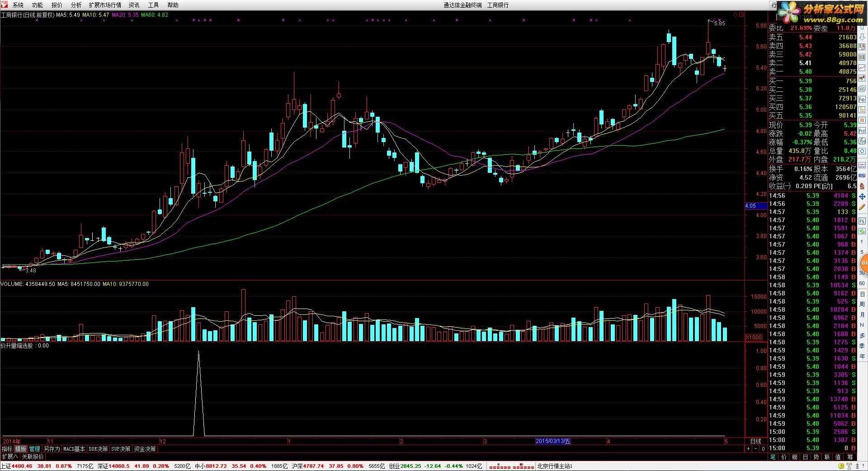Select the 资金决策 template
Image resolution: width=868 pixels, height=471 pixels.
145,449
